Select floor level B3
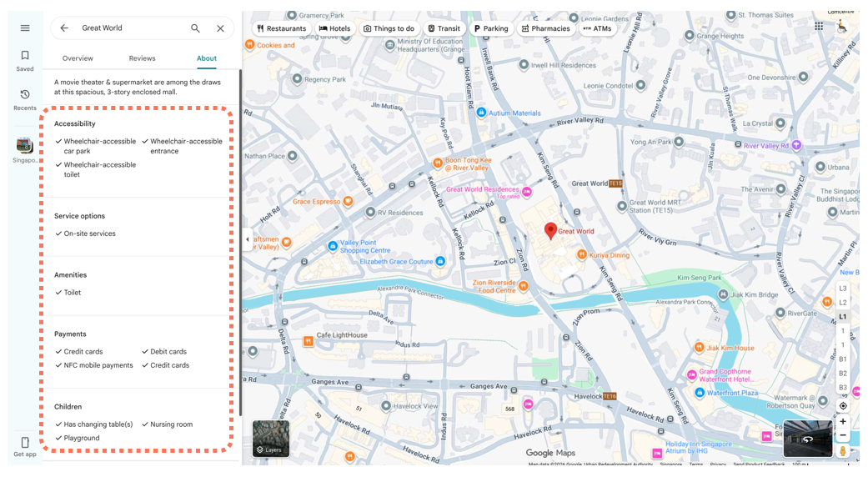Image resolution: width=868 pixels, height=477 pixels. (x=842, y=388)
